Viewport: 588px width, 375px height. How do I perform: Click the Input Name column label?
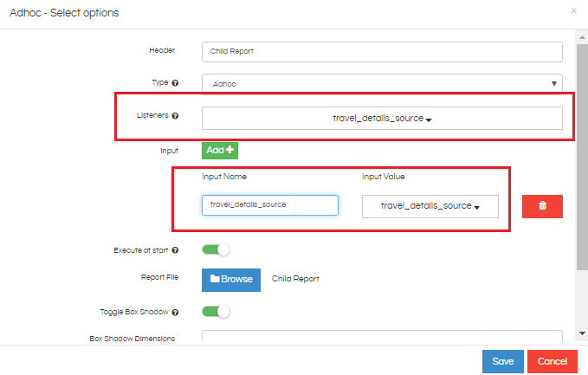click(224, 177)
